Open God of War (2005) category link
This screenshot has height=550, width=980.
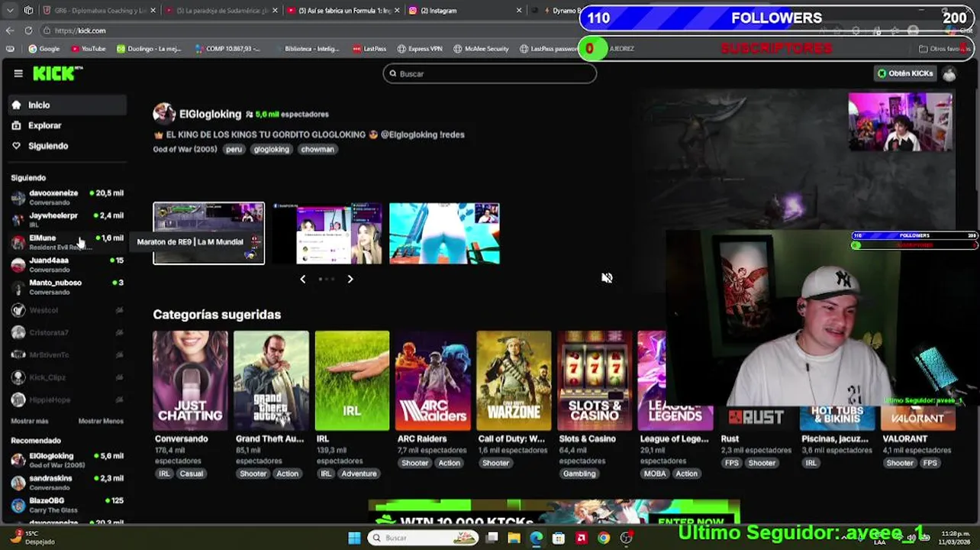pyautogui.click(x=185, y=150)
